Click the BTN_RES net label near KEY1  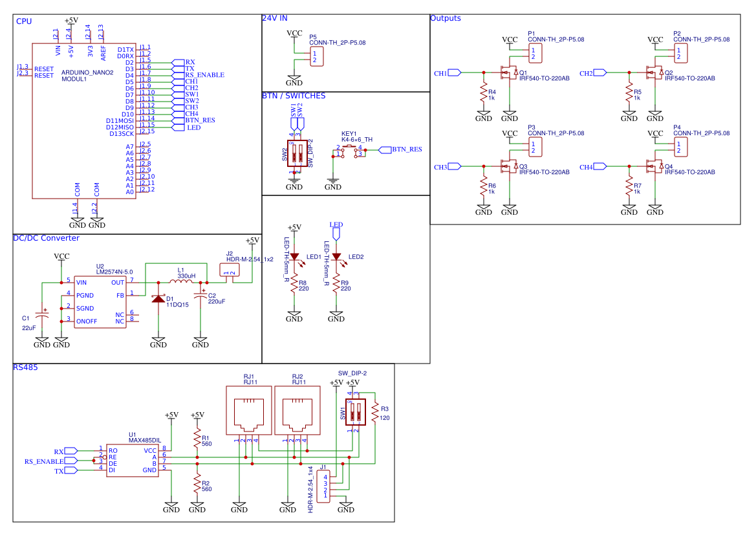click(x=400, y=149)
